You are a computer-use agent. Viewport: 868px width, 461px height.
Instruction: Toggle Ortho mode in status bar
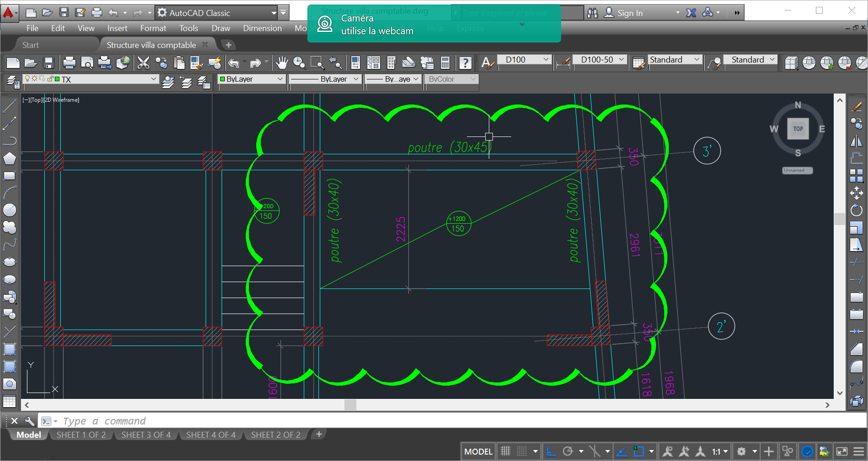click(551, 451)
